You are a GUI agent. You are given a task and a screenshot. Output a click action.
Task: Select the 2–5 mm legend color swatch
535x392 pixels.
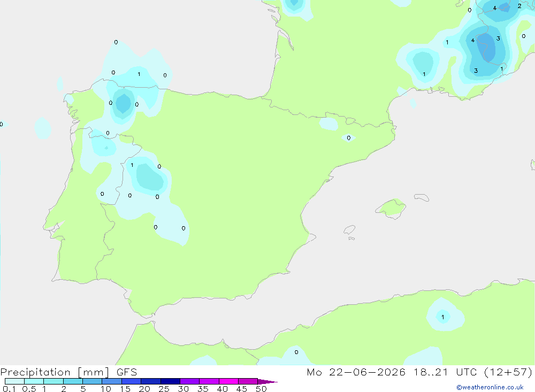[x=73, y=381]
